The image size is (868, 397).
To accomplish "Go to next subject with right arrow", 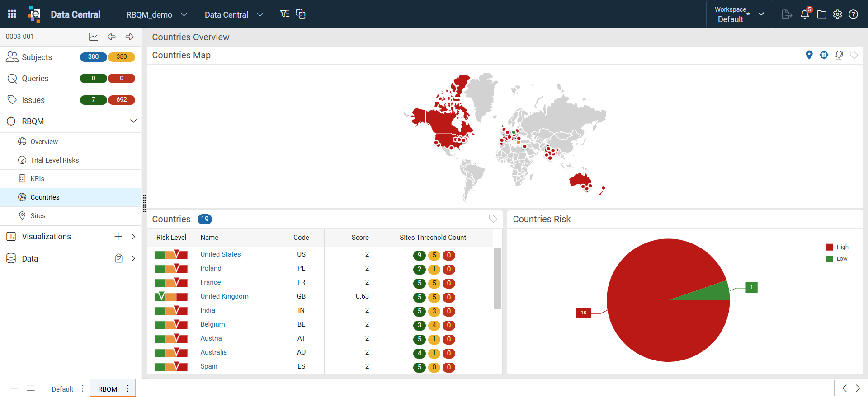I will pyautogui.click(x=129, y=37).
